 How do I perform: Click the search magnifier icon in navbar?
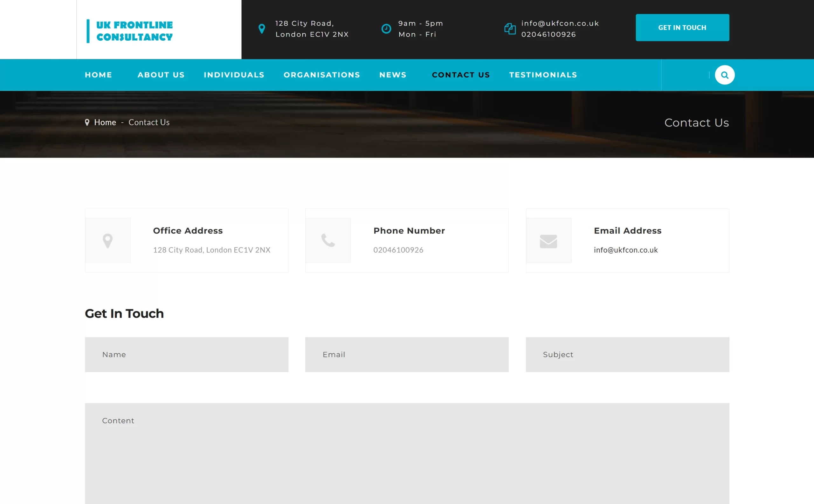(724, 75)
